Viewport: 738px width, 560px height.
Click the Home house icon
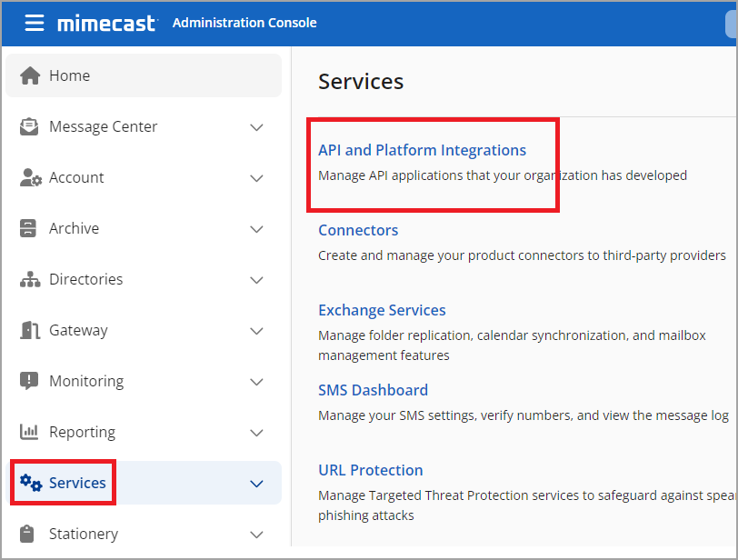[30, 75]
